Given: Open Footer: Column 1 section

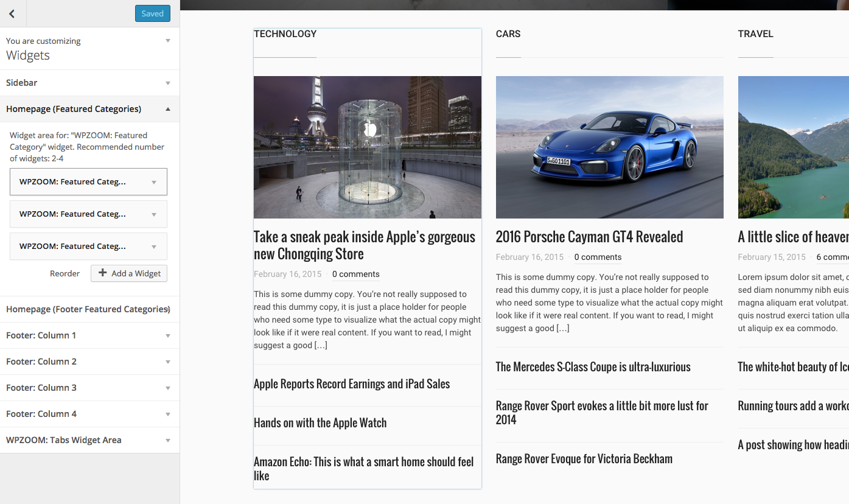Looking at the screenshot, I should [89, 335].
